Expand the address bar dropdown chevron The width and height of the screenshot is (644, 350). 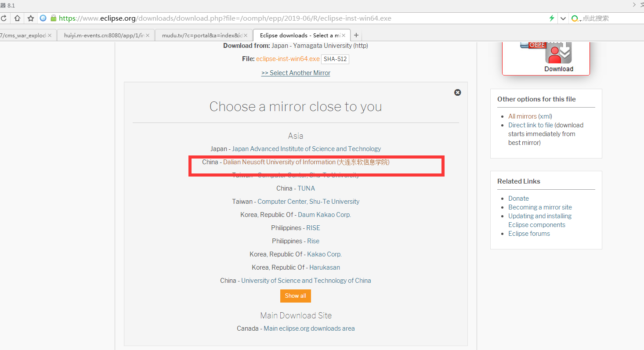pyautogui.click(x=563, y=18)
